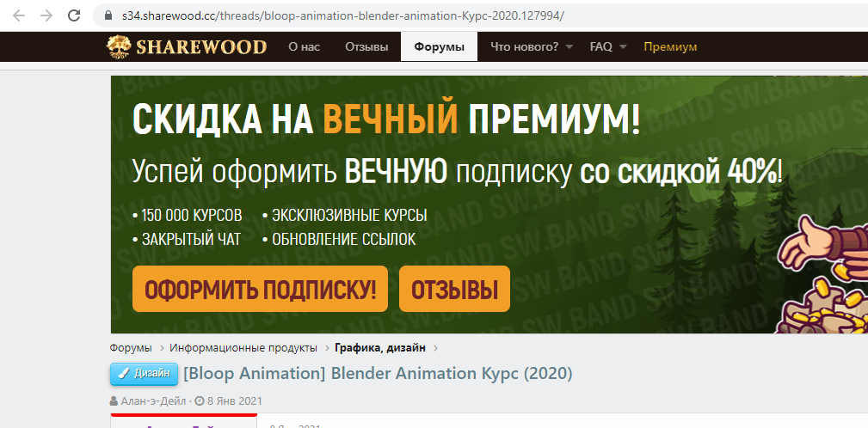Expand the Что нового? dropdown arrow
The image size is (868, 428).
pos(569,47)
